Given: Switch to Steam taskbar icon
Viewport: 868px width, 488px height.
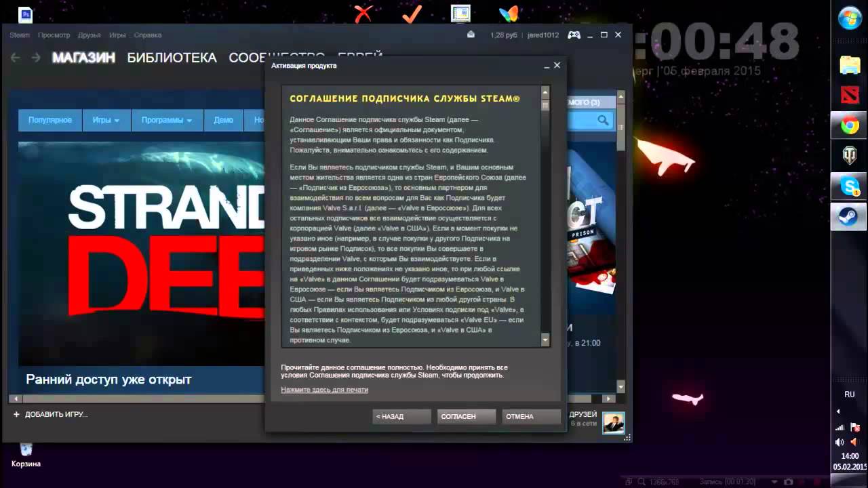Looking at the screenshot, I should point(850,217).
